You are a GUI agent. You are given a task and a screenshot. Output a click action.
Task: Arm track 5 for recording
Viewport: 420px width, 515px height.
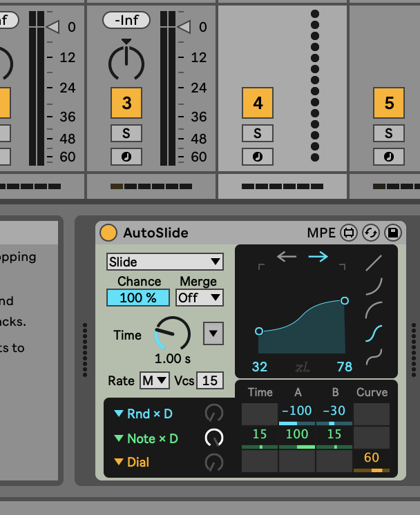click(x=389, y=157)
